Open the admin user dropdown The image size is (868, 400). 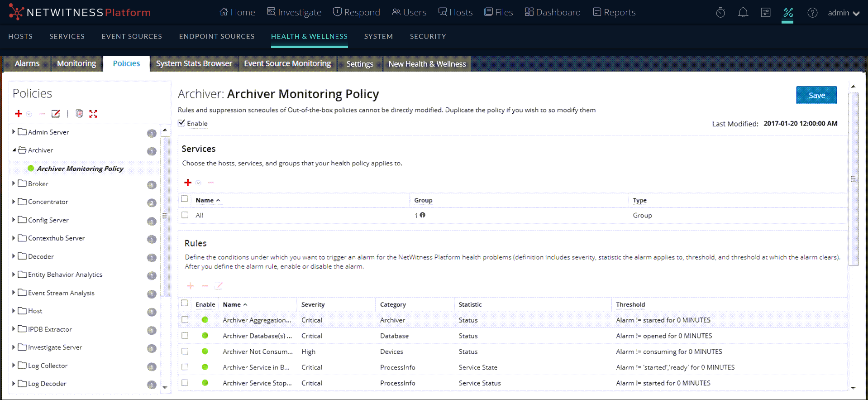click(x=843, y=13)
